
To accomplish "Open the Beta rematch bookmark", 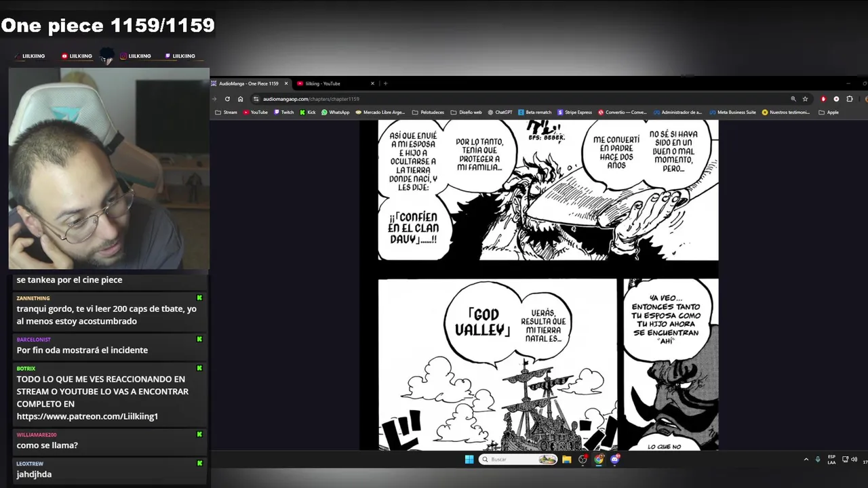I will 535,113.
